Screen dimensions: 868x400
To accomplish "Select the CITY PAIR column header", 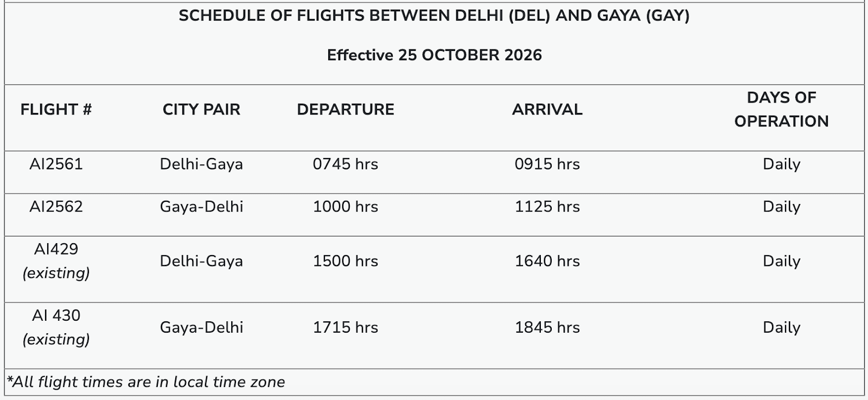I will [x=201, y=110].
